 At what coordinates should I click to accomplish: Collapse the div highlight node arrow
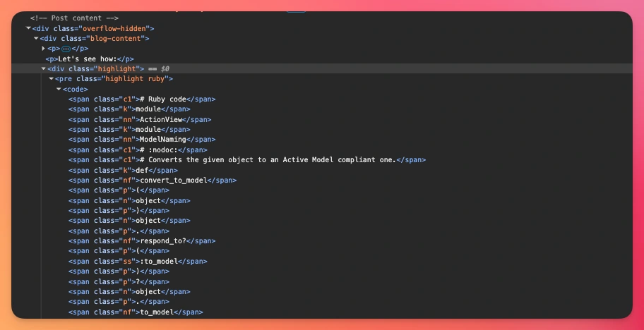(44, 68)
